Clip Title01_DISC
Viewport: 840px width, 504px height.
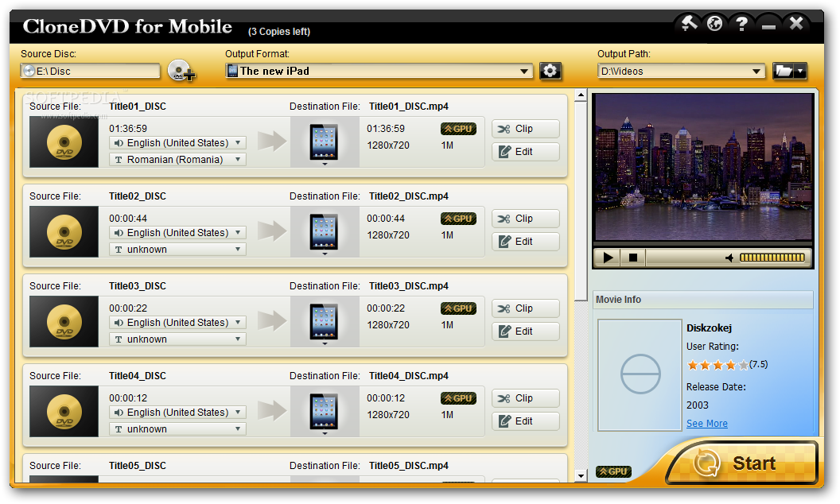[526, 129]
